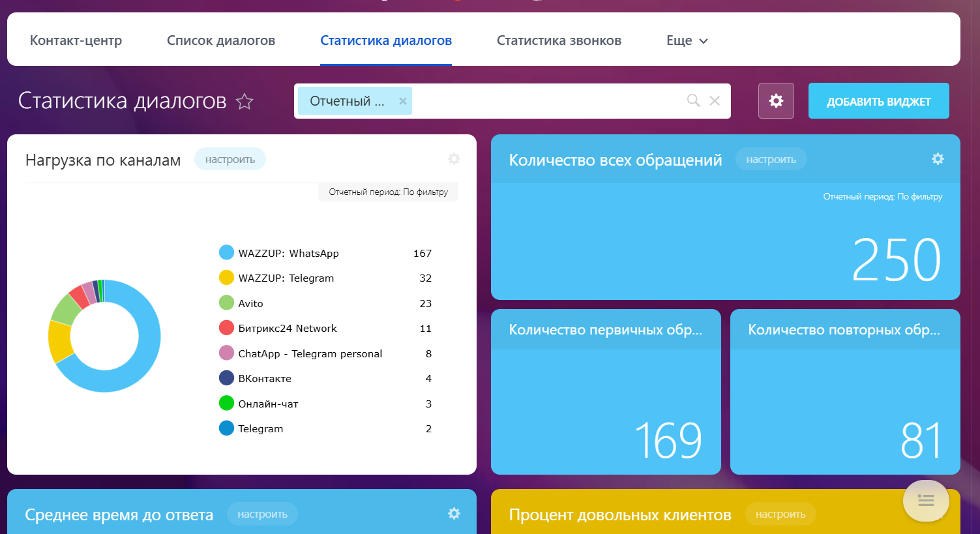The height and width of the screenshot is (534, 980).
Task: Click the floating list menu button
Action: click(x=926, y=501)
